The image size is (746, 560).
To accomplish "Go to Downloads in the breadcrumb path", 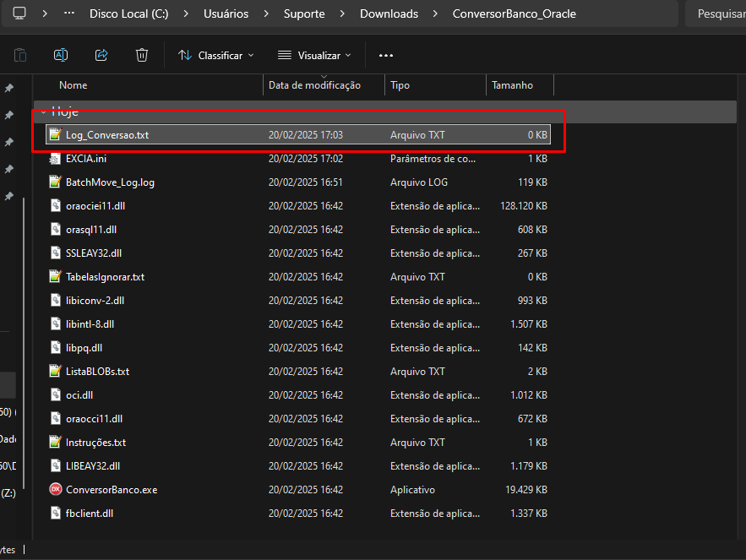I will click(389, 14).
